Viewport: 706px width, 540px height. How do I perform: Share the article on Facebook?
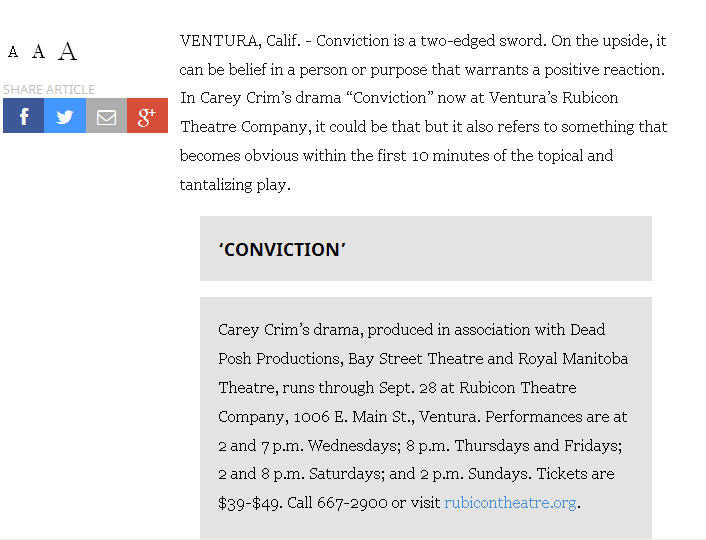click(23, 116)
